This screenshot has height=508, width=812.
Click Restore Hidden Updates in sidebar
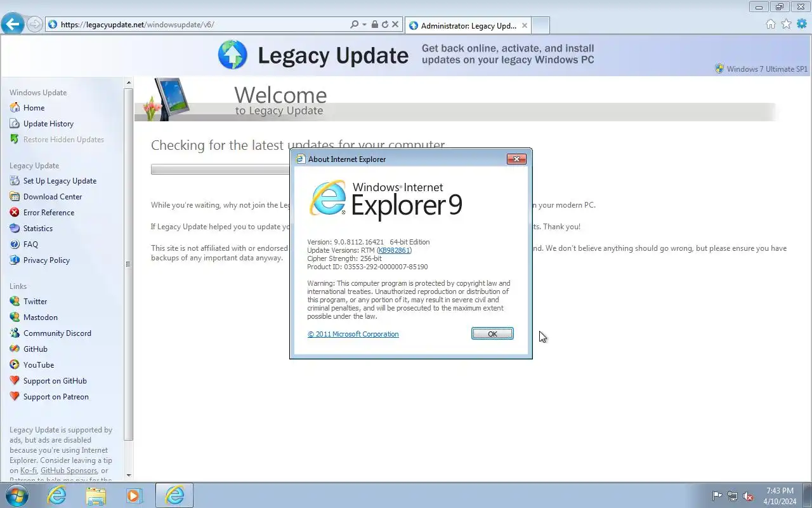(63, 140)
